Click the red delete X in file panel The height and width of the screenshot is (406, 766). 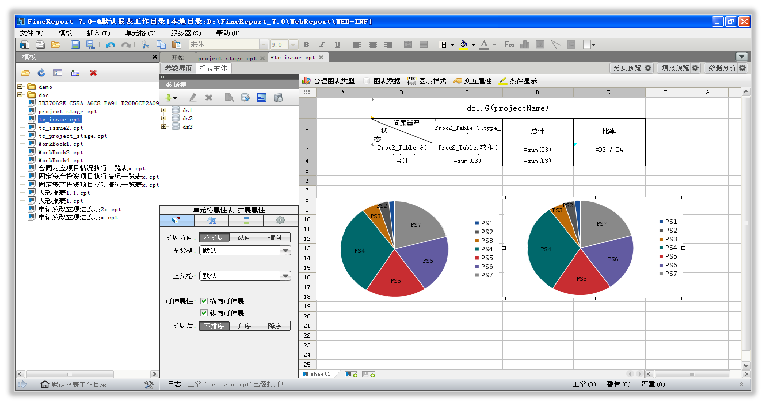pos(93,73)
